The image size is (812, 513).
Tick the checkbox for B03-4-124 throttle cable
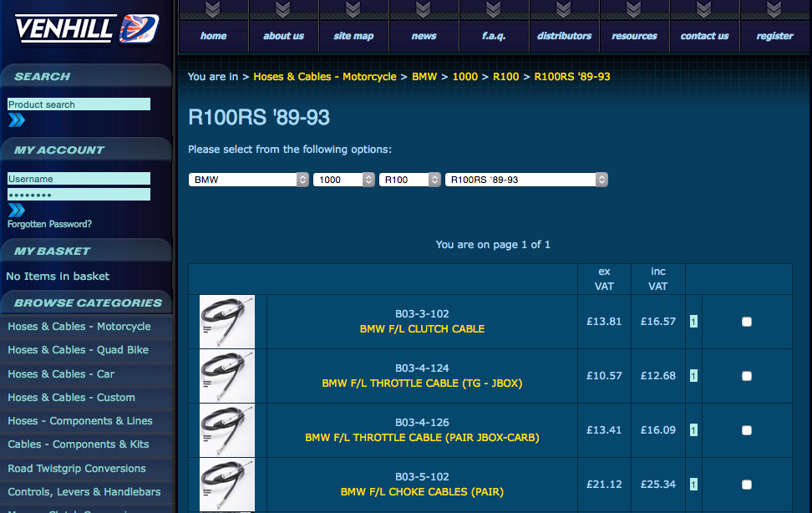746,376
